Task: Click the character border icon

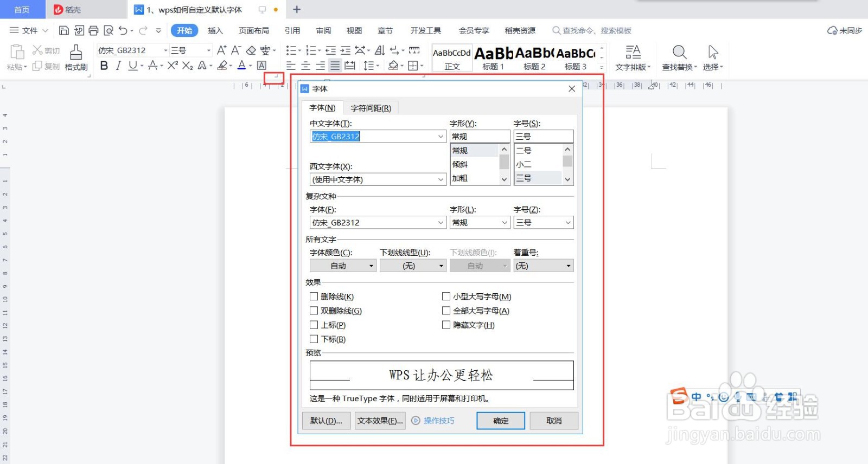Action: coord(261,66)
